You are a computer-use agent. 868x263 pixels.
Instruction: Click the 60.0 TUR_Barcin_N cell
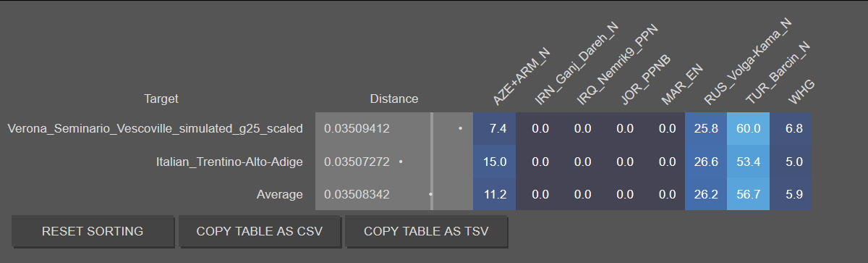pyautogui.click(x=749, y=129)
